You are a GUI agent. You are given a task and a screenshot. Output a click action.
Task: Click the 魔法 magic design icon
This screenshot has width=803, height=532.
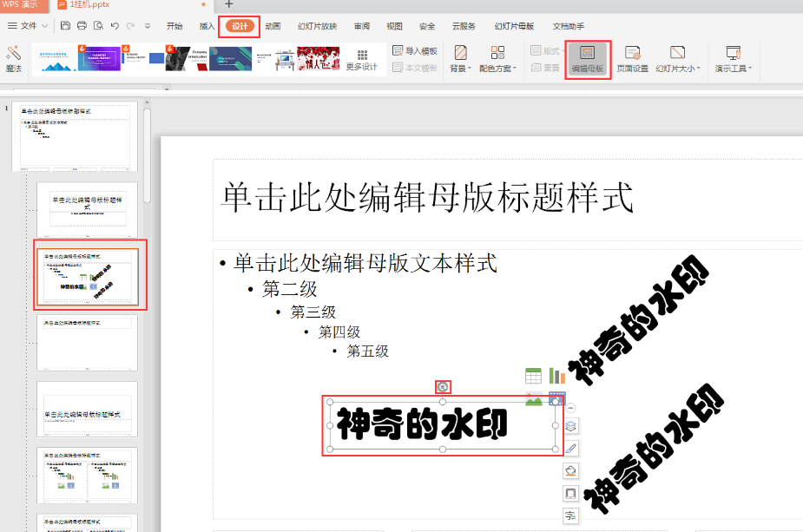point(13,58)
